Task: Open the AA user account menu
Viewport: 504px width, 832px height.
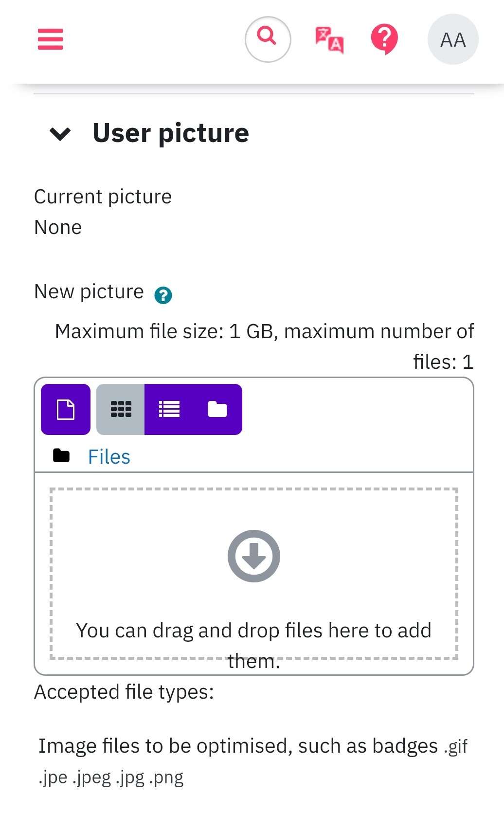Action: tap(453, 39)
